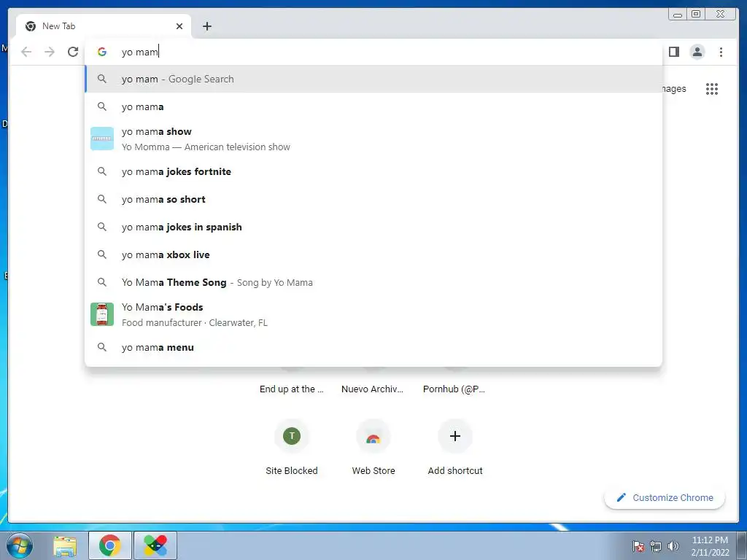Click the browser back arrow
The image size is (747, 560).
pyautogui.click(x=26, y=52)
